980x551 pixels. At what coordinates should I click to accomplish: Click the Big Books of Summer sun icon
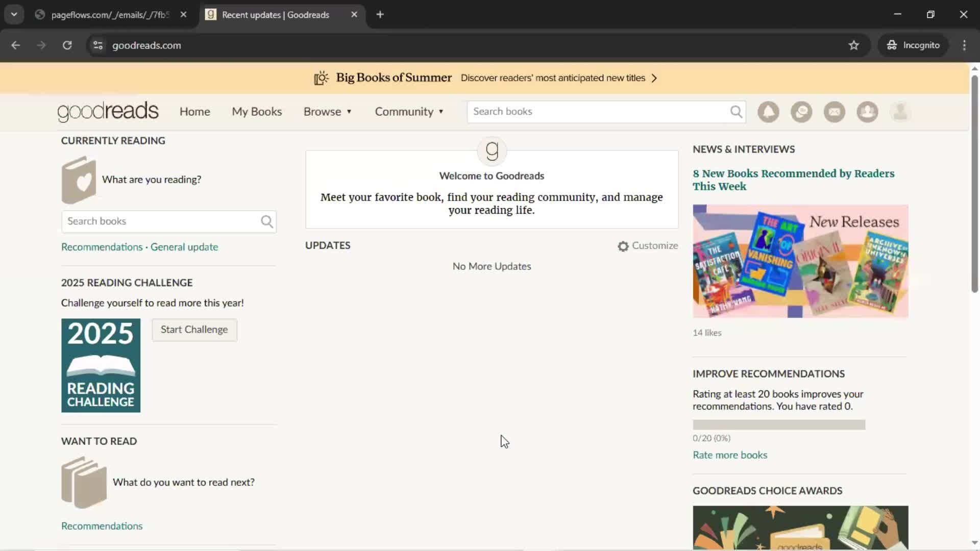(x=321, y=78)
